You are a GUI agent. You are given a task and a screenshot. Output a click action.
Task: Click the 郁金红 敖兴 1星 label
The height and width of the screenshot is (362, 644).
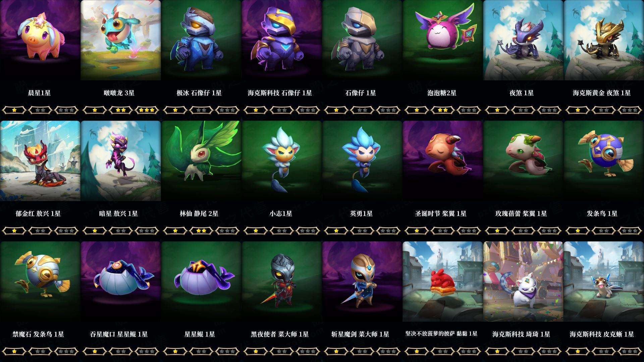(x=38, y=214)
